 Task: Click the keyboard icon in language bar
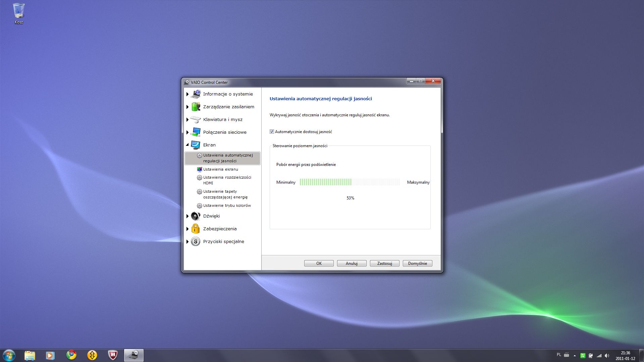567,355
